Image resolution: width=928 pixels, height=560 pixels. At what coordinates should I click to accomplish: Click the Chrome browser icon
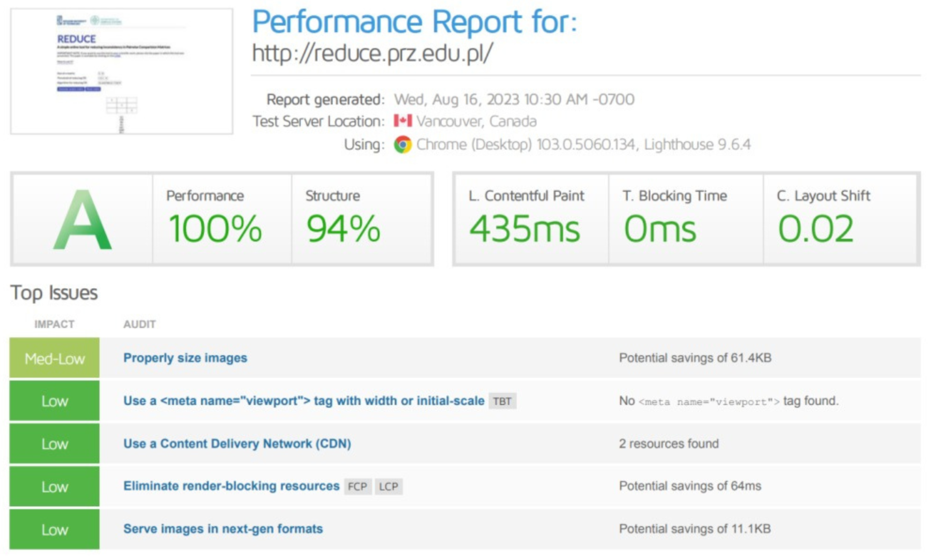point(403,144)
